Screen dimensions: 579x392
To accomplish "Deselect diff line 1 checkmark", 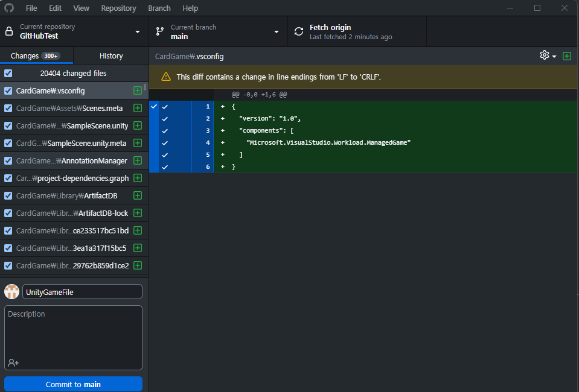I will point(165,107).
